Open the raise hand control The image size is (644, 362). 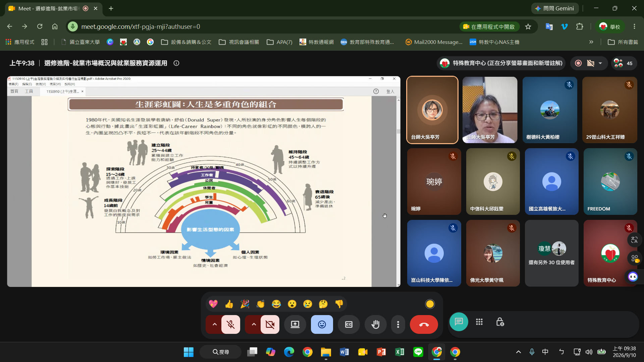(375, 324)
